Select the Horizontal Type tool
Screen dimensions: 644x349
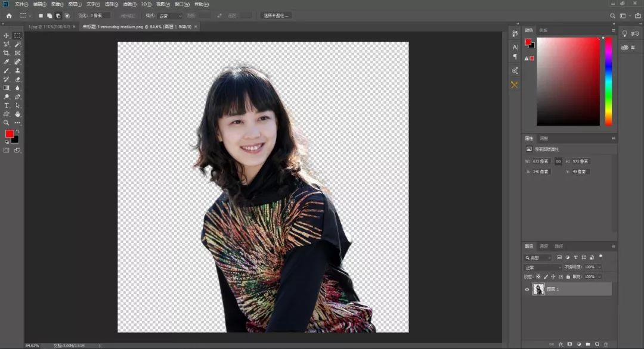[7, 105]
